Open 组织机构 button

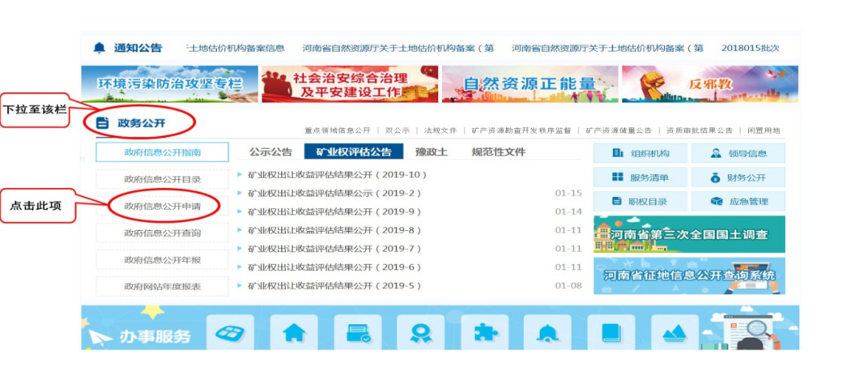[640, 153]
